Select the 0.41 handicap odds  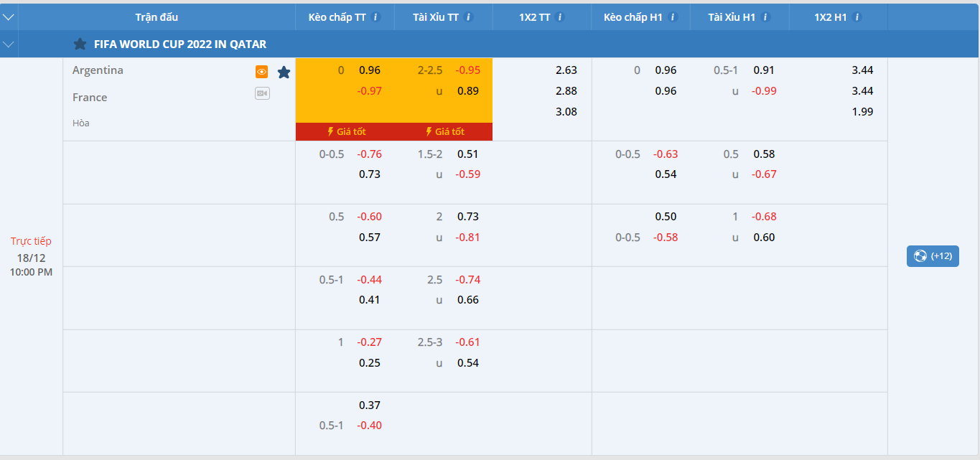370,300
